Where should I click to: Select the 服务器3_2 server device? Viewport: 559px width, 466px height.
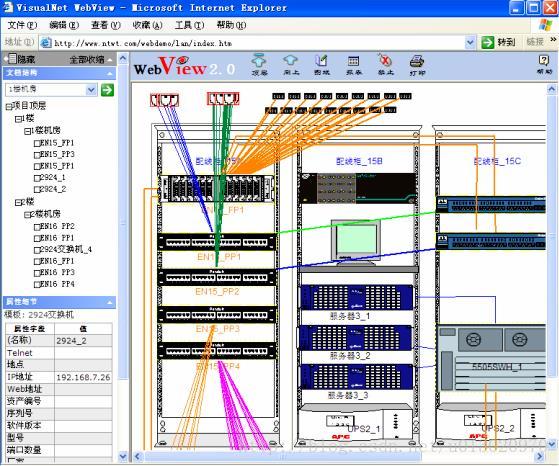point(355,338)
